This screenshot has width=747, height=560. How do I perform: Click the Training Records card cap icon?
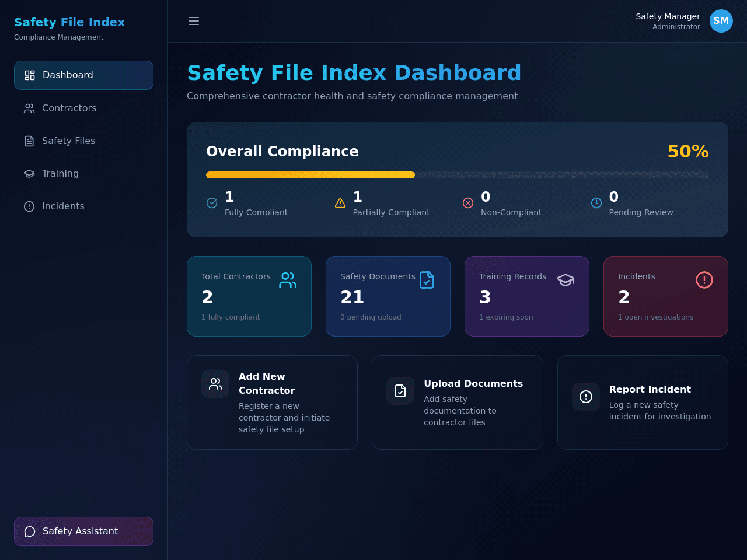coord(566,280)
